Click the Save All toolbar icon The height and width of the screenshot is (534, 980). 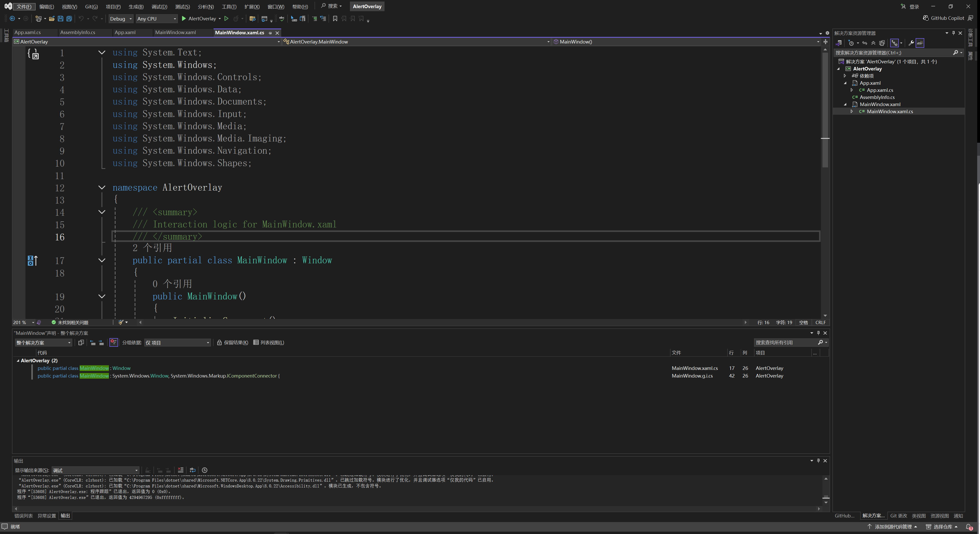69,19
